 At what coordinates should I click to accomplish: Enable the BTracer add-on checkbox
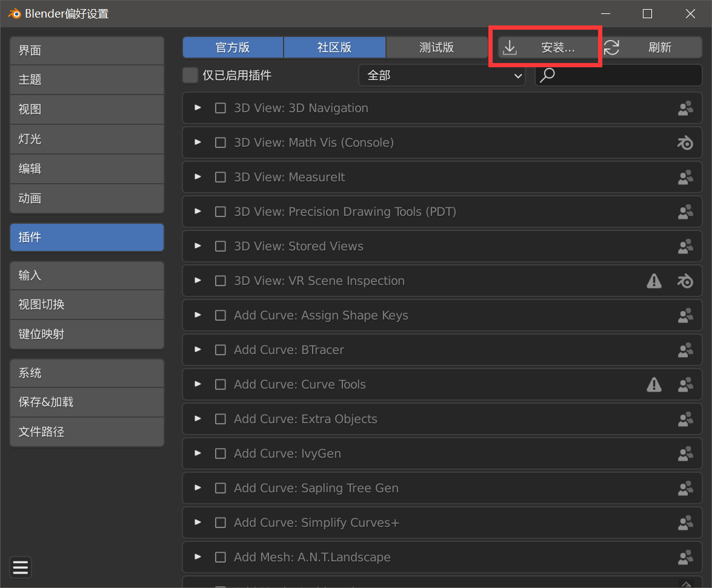click(x=220, y=350)
